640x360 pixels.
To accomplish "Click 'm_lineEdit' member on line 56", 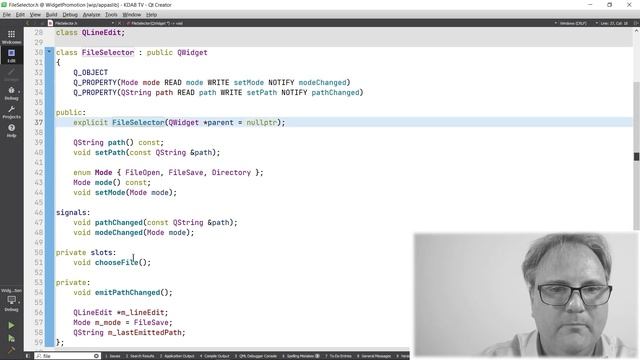I will point(143,313).
